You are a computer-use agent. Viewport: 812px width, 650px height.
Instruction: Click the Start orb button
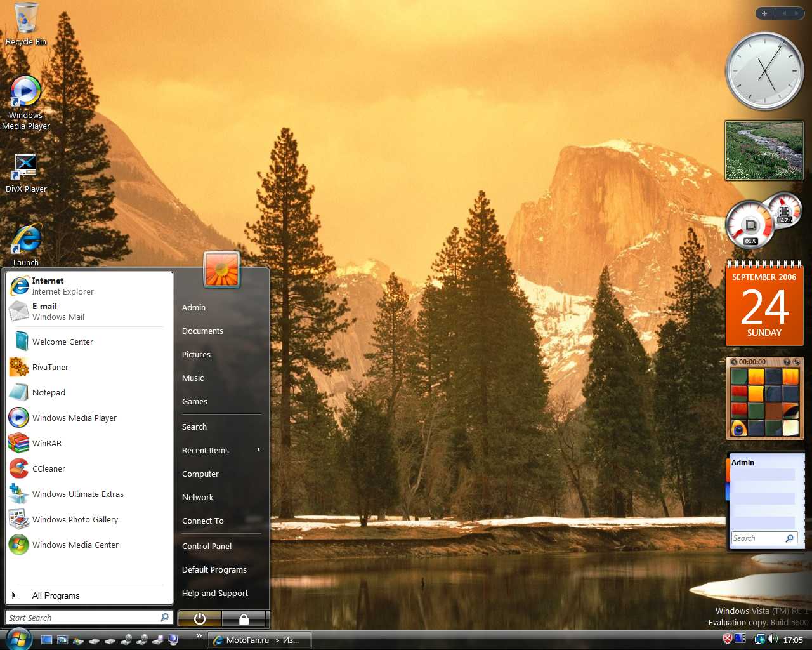pyautogui.click(x=18, y=639)
